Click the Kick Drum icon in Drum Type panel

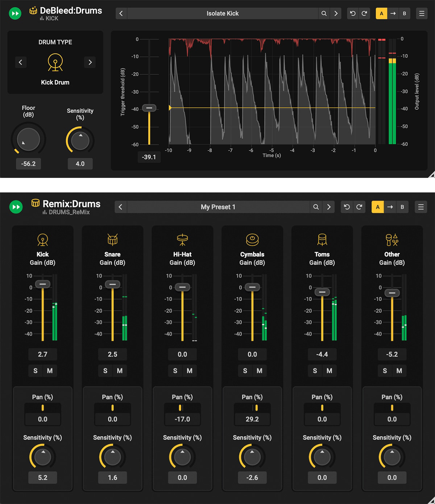tap(55, 62)
